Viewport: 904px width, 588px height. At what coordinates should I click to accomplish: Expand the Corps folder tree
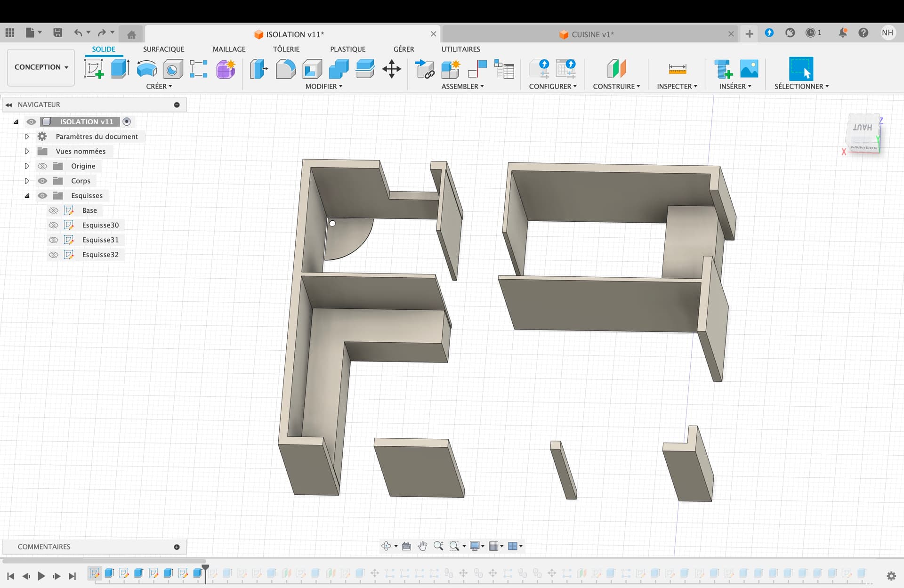click(27, 181)
